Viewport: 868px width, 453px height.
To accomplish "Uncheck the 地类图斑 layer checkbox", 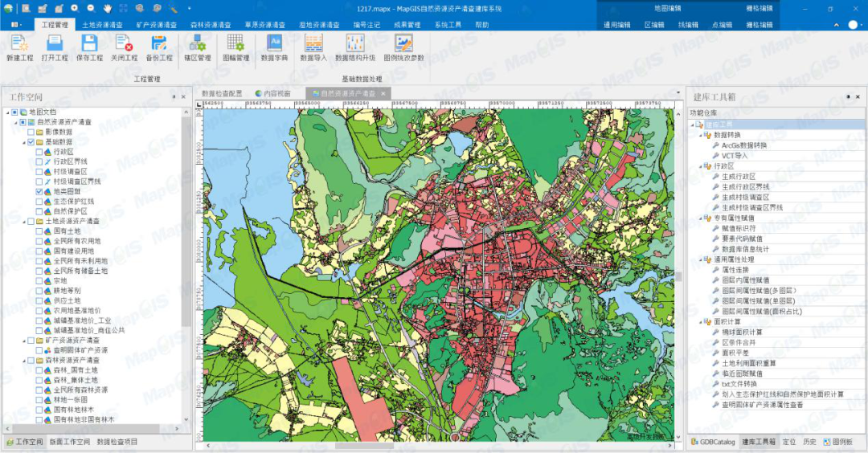I will 39,191.
